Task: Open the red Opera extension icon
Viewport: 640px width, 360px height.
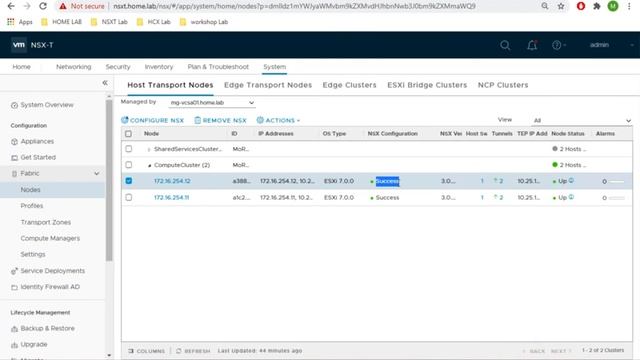Action: click(x=580, y=6)
